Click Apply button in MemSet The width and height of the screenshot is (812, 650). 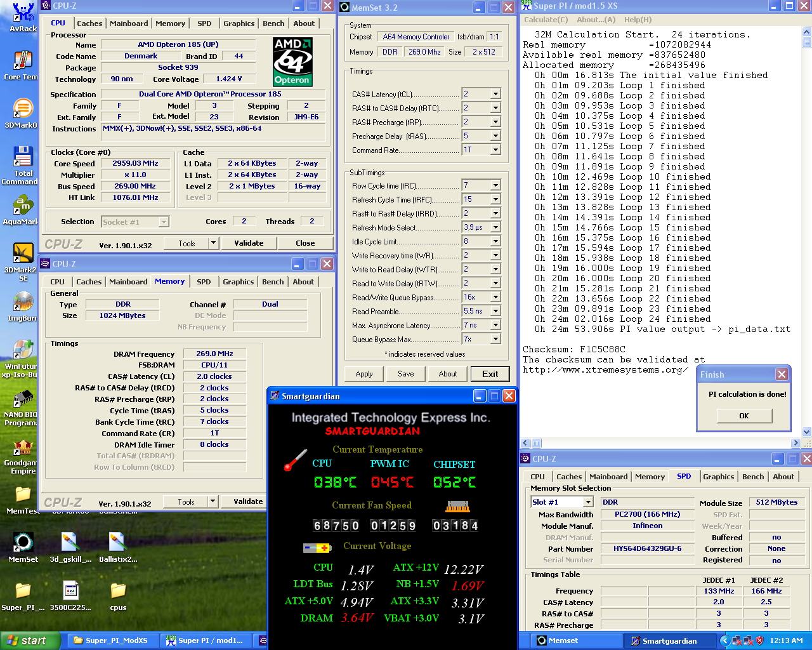pyautogui.click(x=364, y=374)
